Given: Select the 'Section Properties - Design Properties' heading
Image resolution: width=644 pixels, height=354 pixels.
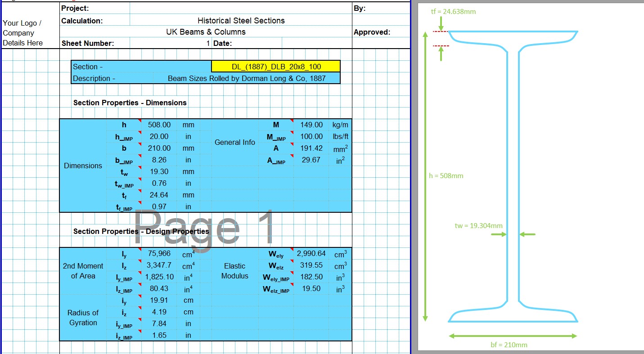Looking at the screenshot, I should pos(141,231).
